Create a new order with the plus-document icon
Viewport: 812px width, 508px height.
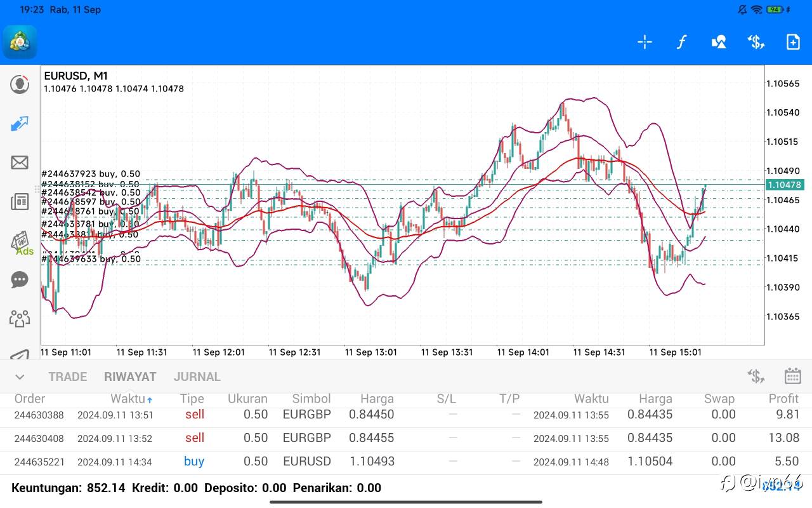click(793, 42)
